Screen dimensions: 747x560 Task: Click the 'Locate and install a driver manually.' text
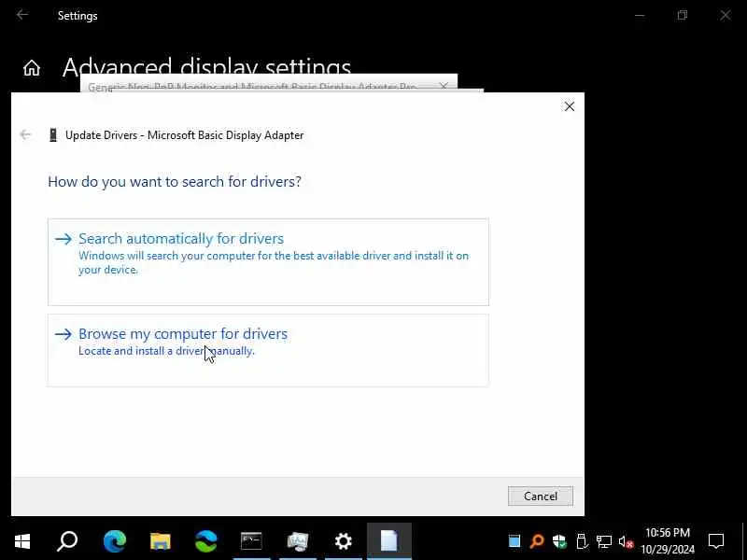pyautogui.click(x=167, y=351)
